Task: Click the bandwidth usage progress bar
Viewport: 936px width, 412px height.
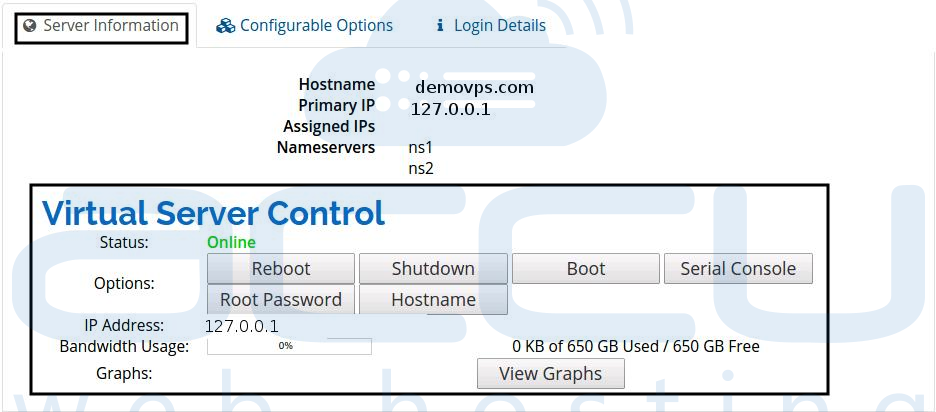Action: click(290, 346)
